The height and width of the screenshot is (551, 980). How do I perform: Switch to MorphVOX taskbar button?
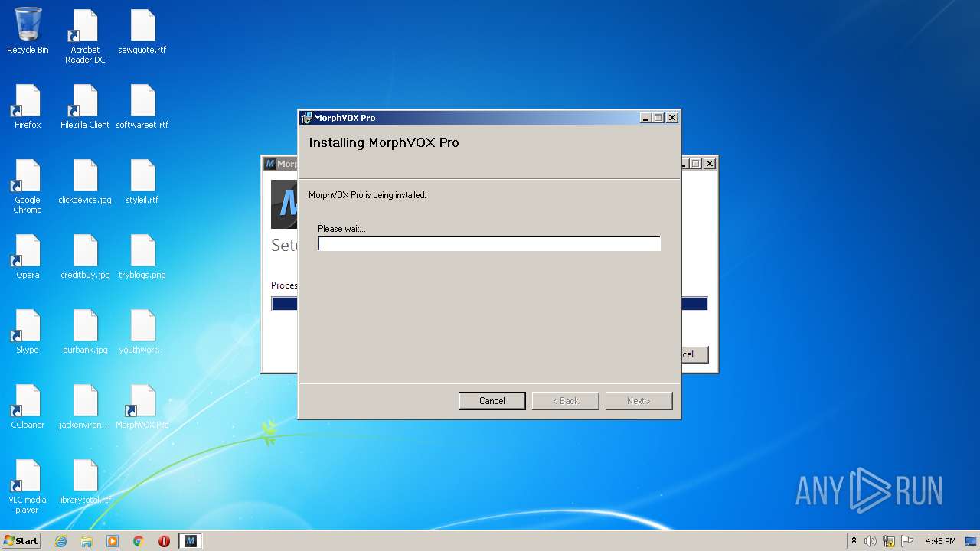tap(190, 541)
